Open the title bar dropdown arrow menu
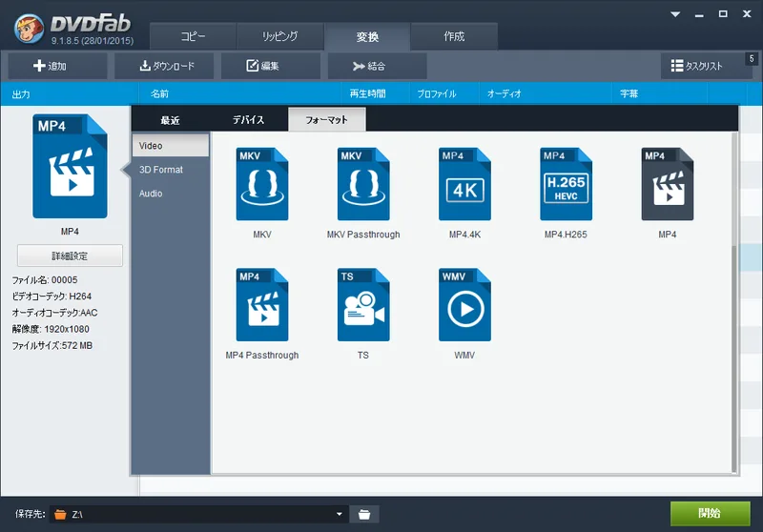The image size is (763, 532). pos(676,15)
